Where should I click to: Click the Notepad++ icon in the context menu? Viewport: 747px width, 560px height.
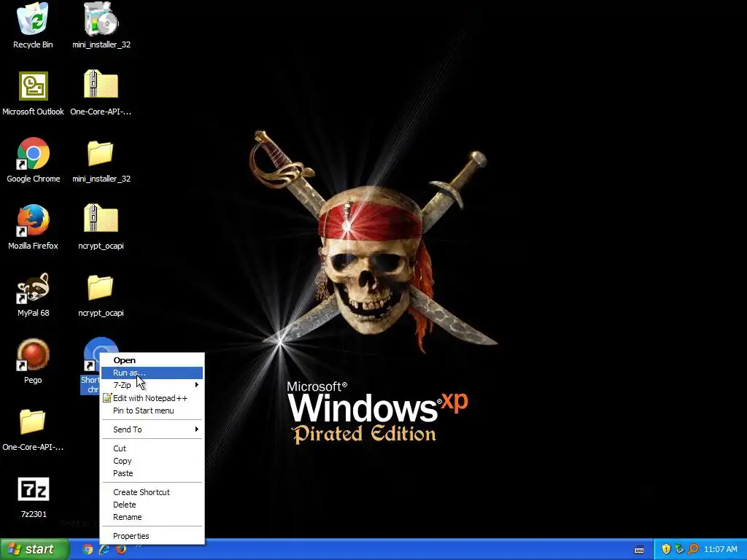point(107,398)
